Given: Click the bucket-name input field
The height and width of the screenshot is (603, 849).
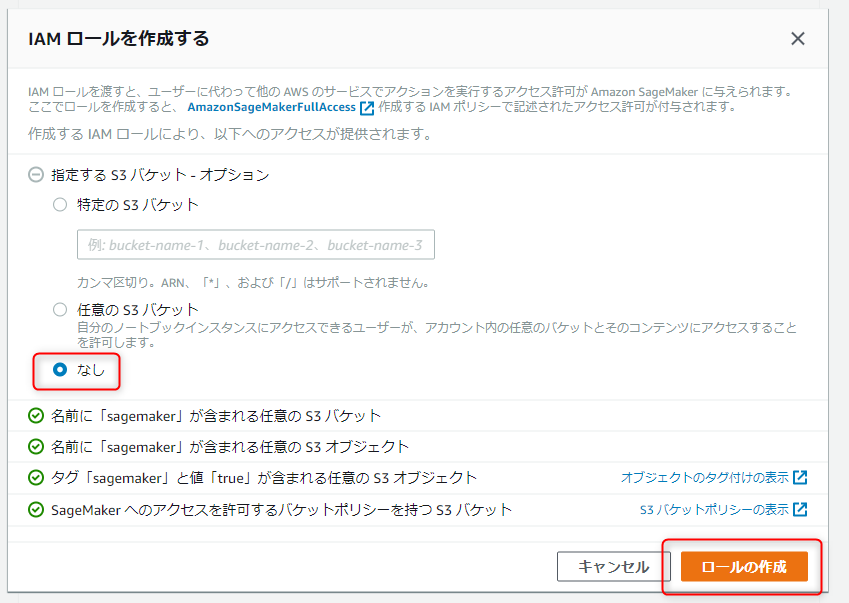Looking at the screenshot, I should pos(256,245).
